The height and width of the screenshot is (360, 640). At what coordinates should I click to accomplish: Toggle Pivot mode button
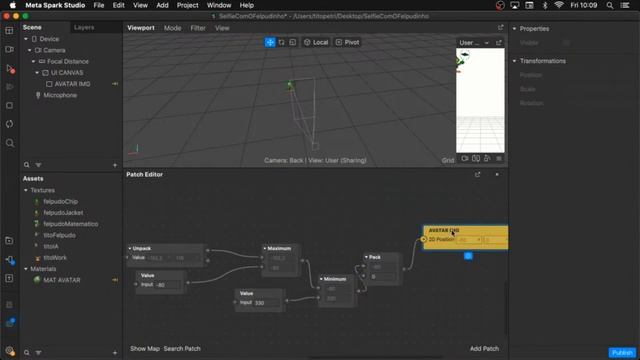[x=347, y=42]
